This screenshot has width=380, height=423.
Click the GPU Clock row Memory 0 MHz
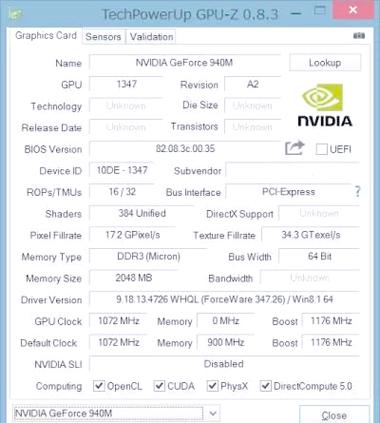(x=226, y=321)
